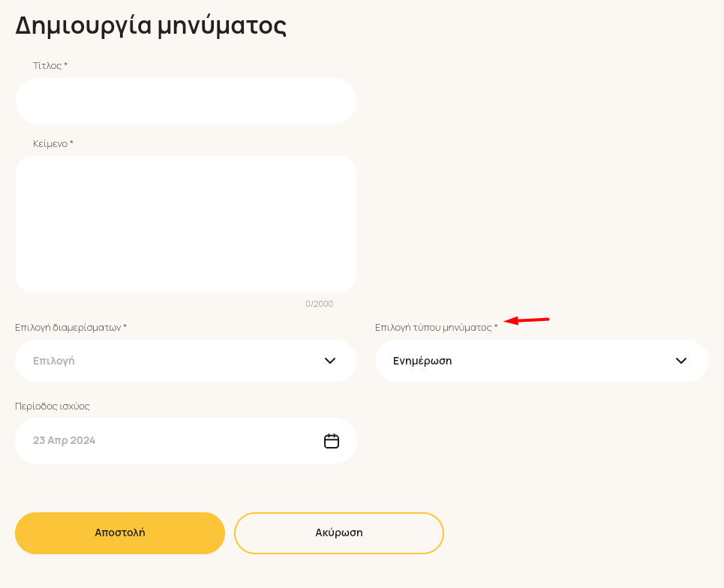Select the Επιλογή placeholder text
This screenshot has height=588, width=724.
click(x=53, y=361)
